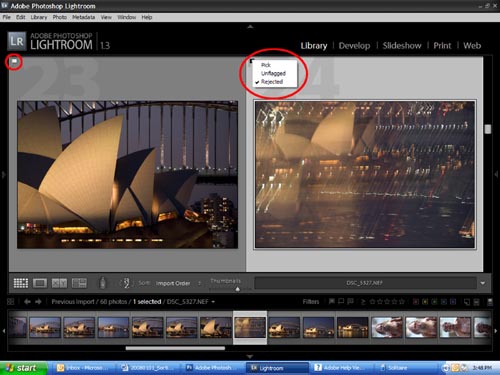Toggle sort direction a-z icon
Image resolution: width=500 pixels, height=375 pixels.
tap(126, 283)
